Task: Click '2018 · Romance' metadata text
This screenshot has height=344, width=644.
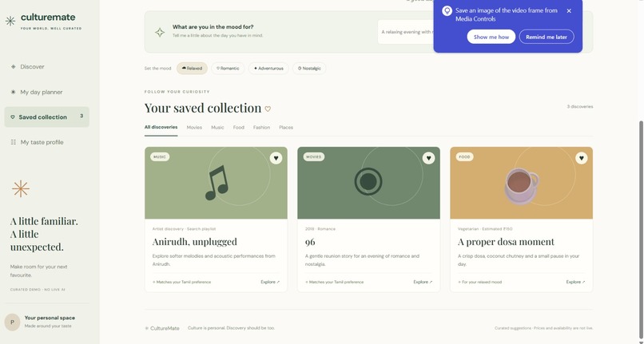Action: pyautogui.click(x=320, y=228)
